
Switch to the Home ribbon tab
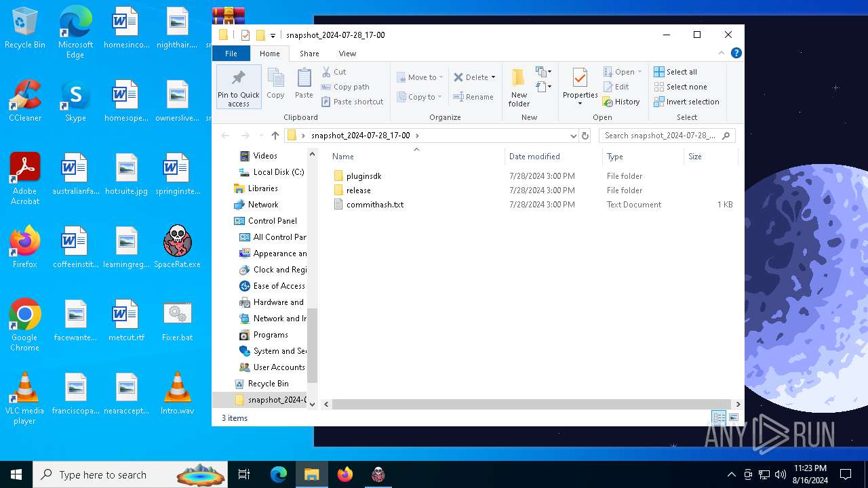point(269,54)
